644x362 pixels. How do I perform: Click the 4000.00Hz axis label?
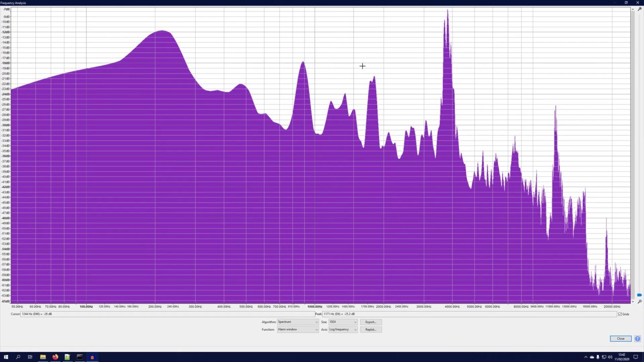pyautogui.click(x=452, y=307)
